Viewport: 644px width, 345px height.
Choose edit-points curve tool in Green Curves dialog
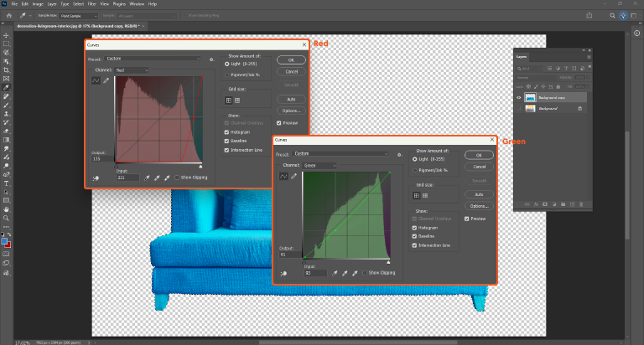283,177
